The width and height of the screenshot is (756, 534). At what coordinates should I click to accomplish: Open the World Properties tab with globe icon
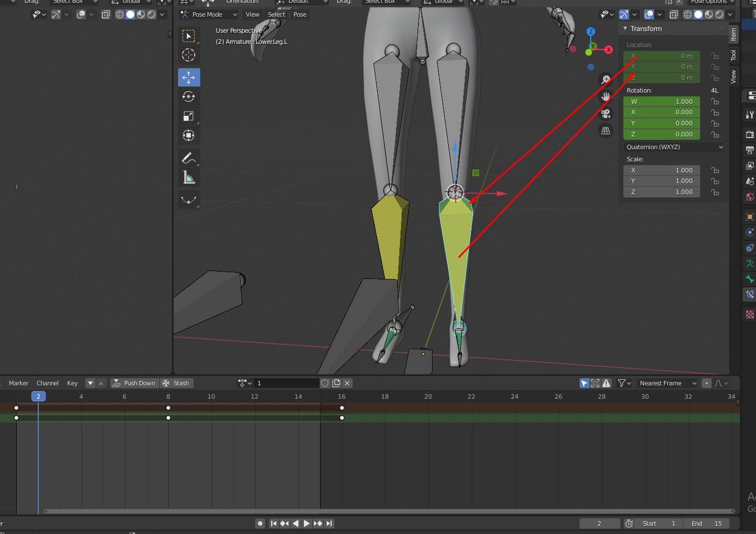[750, 197]
